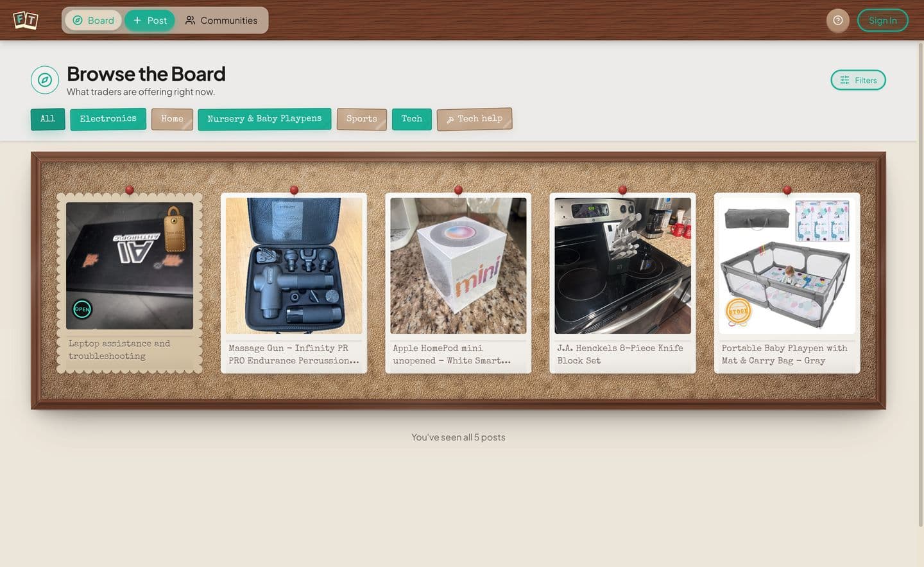
Task: Click the OPEN badge on laptop post
Action: pos(82,309)
